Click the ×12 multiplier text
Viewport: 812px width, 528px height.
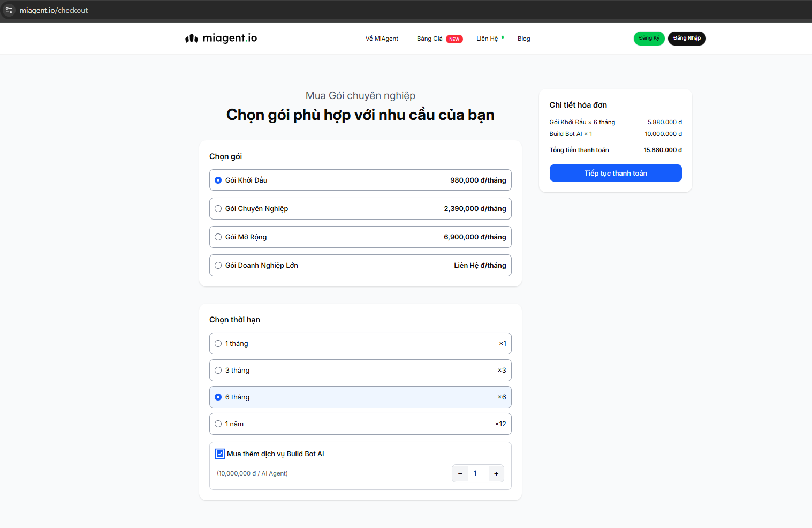pyautogui.click(x=500, y=424)
